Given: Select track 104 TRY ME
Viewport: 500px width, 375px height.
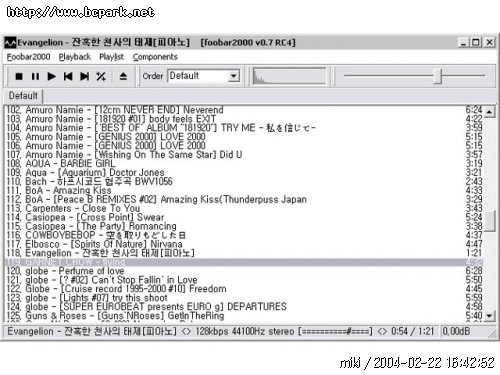Looking at the screenshot, I should point(244,128).
